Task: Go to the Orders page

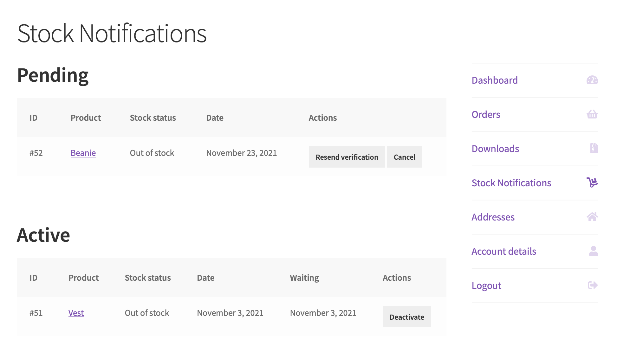Action: pos(486,114)
